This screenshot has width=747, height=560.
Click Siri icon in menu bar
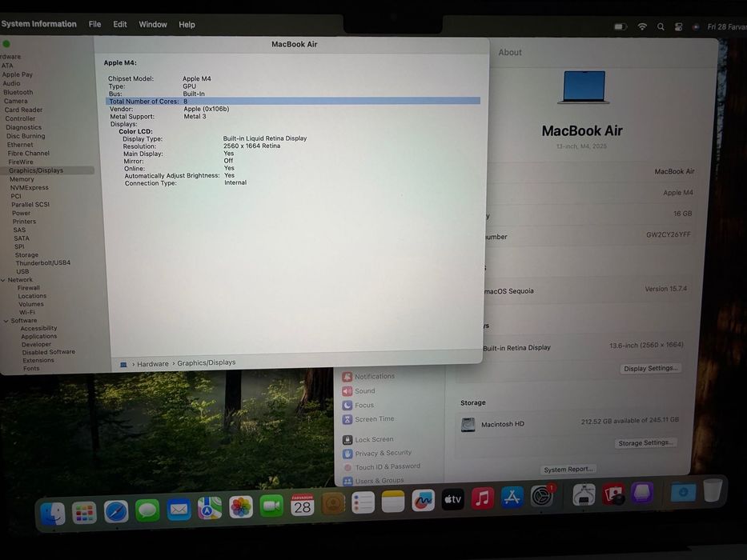[x=696, y=26]
